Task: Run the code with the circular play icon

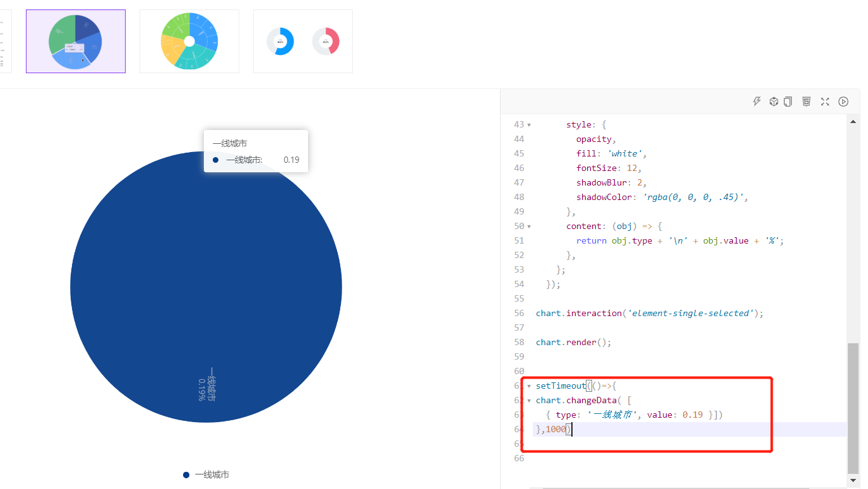Action: coord(843,101)
